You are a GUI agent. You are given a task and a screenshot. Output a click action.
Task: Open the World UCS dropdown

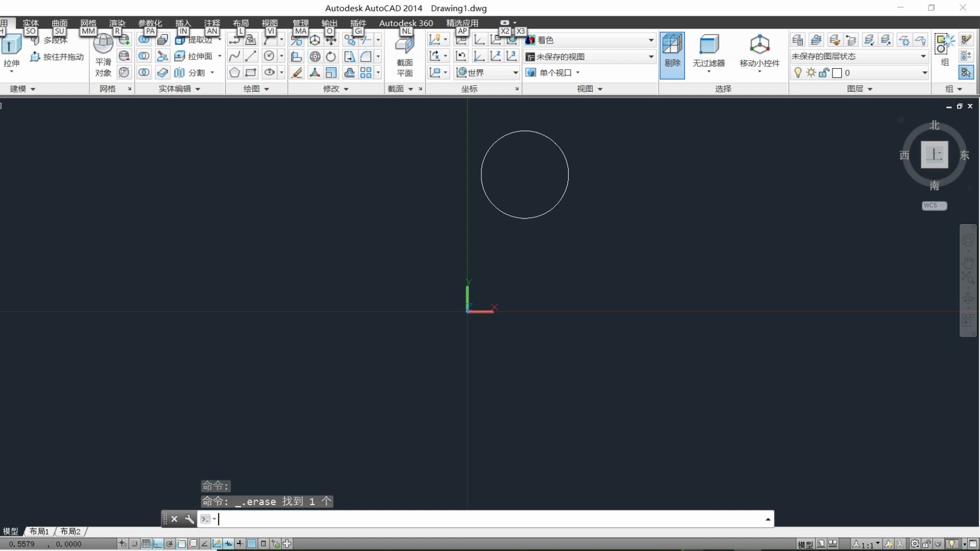515,72
